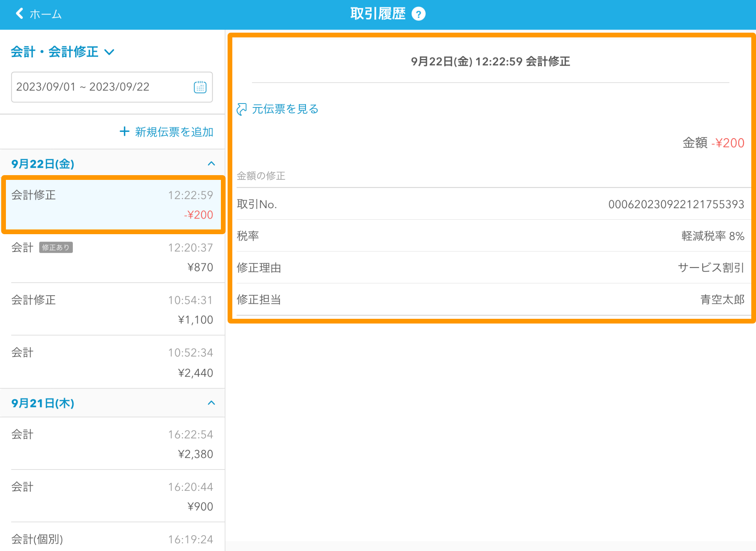Click the 修正あり badge
This screenshot has width=756, height=551.
coord(56,248)
